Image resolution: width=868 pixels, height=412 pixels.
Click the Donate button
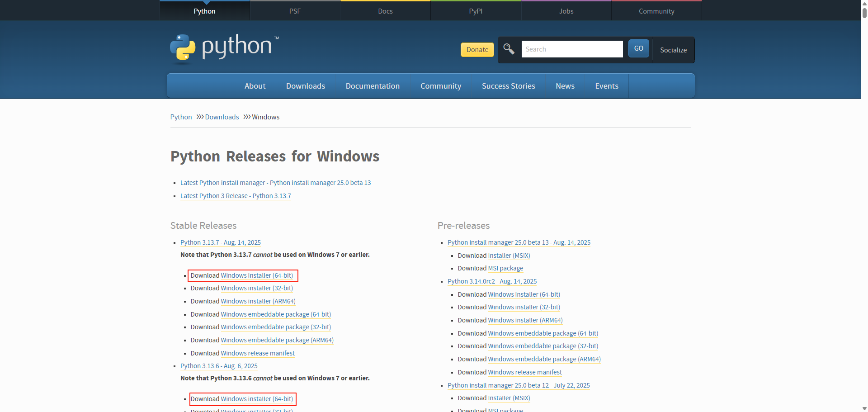coord(477,50)
